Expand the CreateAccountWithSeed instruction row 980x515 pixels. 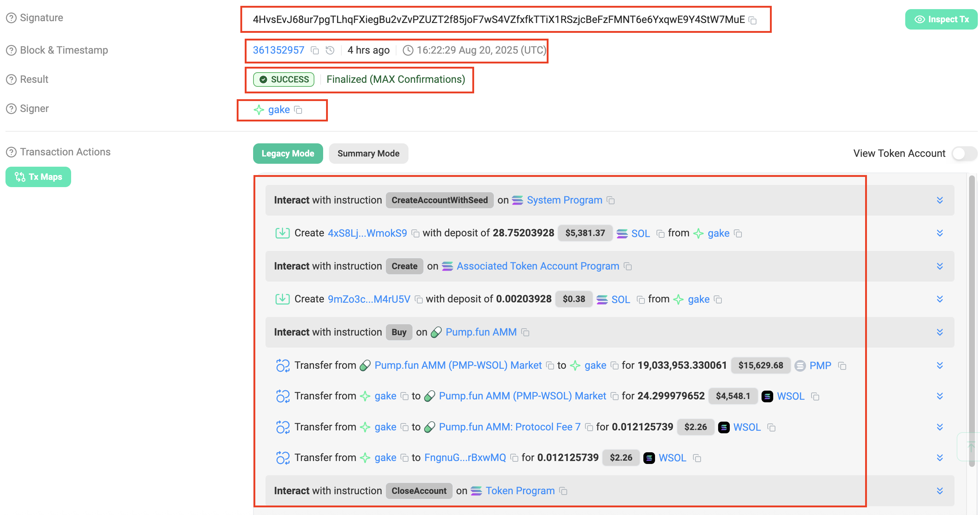click(939, 201)
